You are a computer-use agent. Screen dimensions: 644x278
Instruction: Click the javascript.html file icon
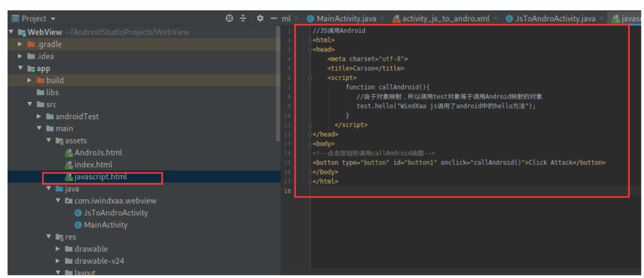pos(69,177)
